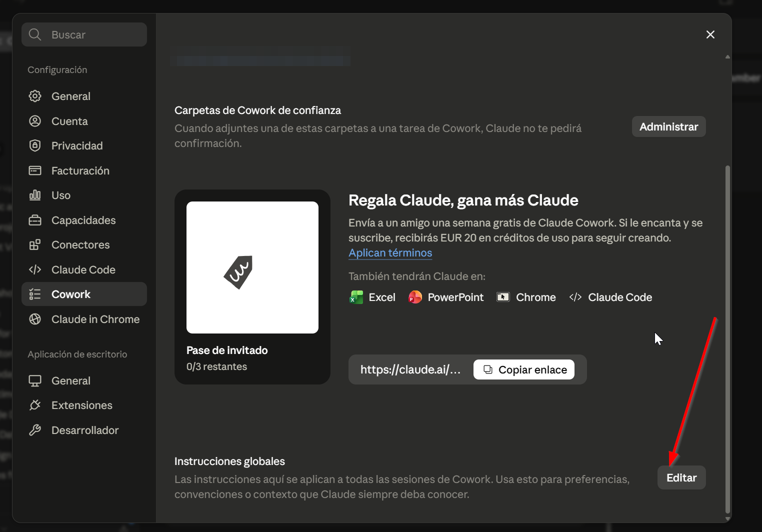Viewport: 762px width, 532px height.
Task: Open Capacidades briefcase icon
Action: (35, 220)
